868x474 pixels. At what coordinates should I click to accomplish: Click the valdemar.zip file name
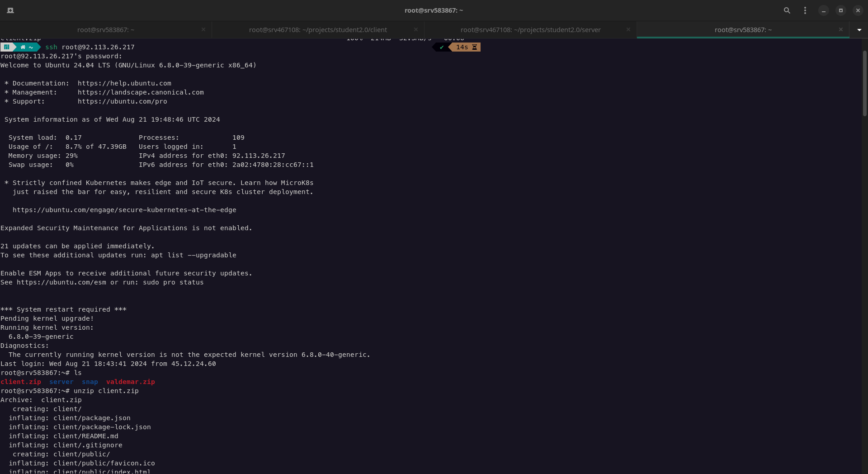(131, 382)
